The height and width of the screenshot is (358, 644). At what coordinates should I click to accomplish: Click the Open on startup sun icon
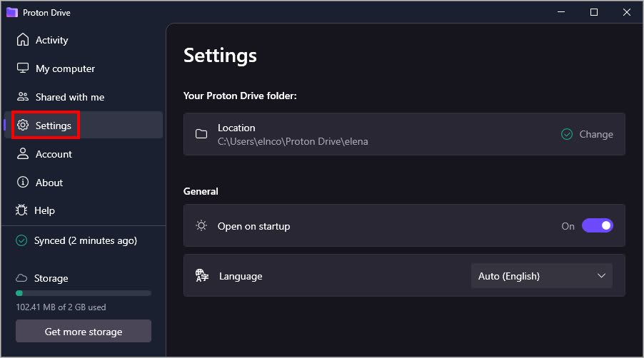[x=201, y=225]
